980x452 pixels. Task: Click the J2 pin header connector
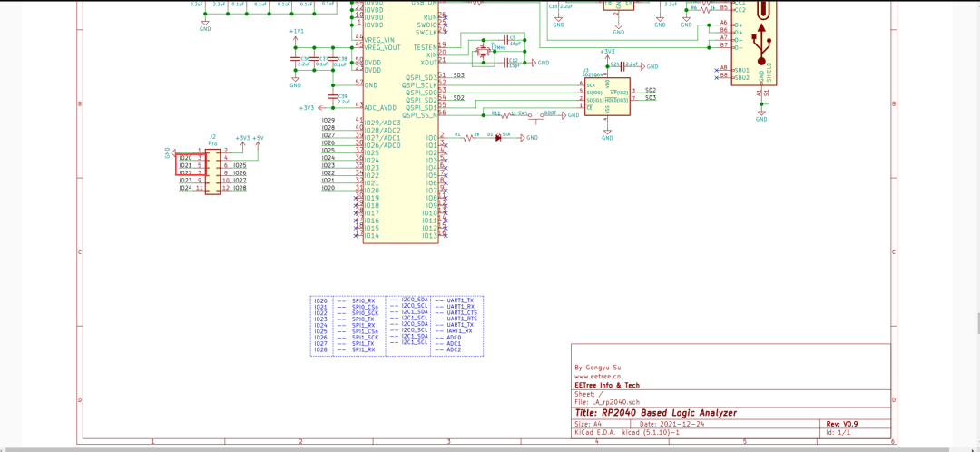click(x=213, y=172)
